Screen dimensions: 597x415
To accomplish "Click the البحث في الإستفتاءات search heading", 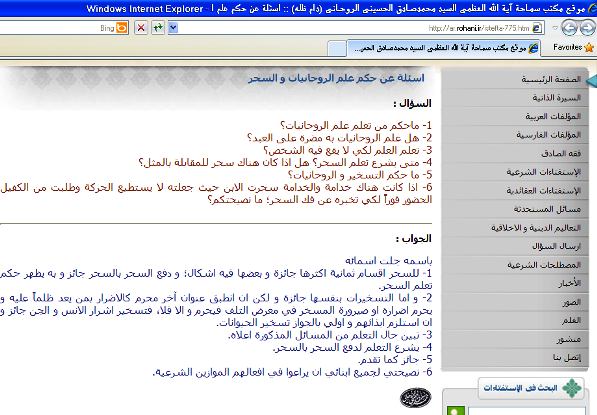I will click(520, 388).
